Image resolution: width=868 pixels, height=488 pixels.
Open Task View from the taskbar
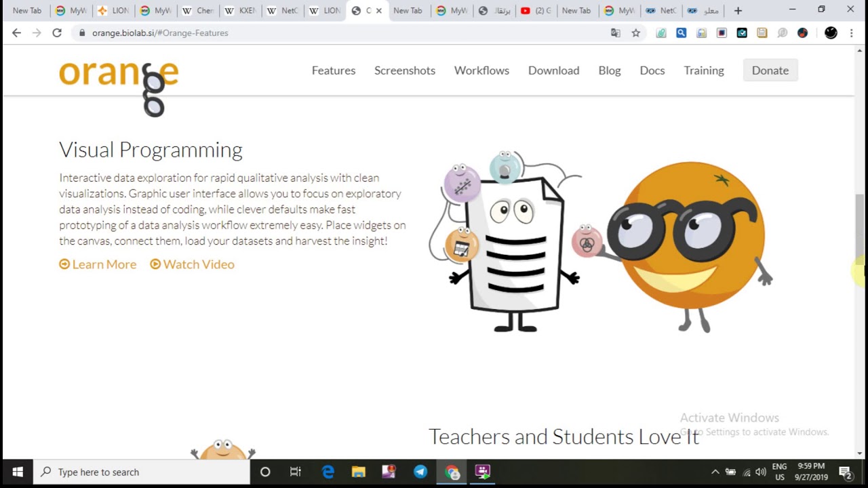click(x=296, y=472)
